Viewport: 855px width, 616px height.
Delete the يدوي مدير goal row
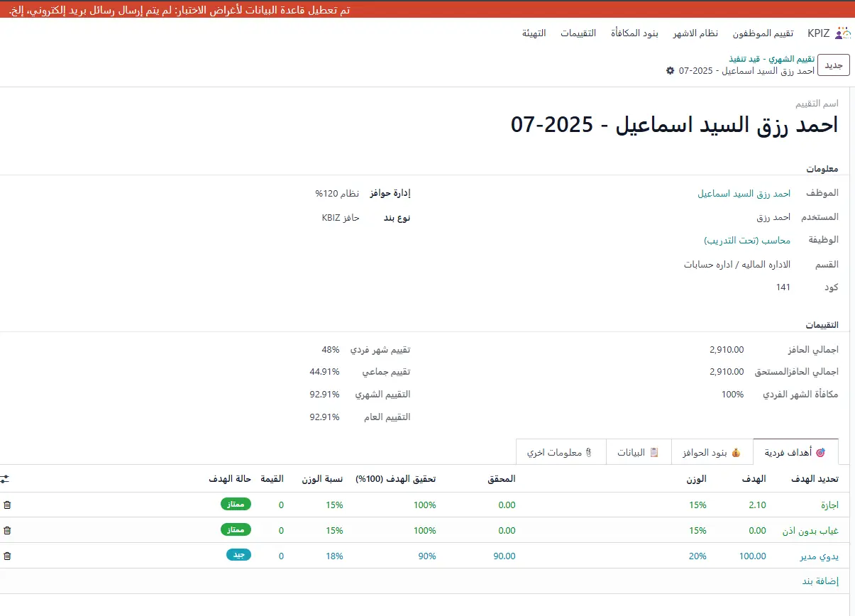click(7, 556)
